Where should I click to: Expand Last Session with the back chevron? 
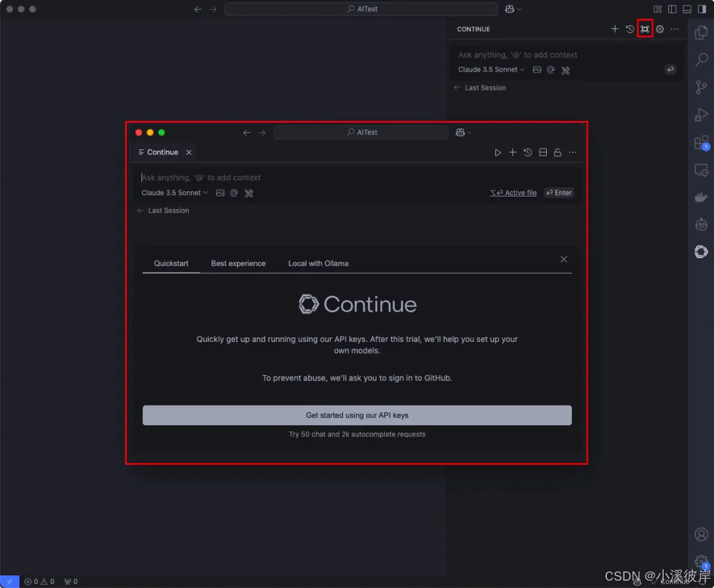coord(139,210)
